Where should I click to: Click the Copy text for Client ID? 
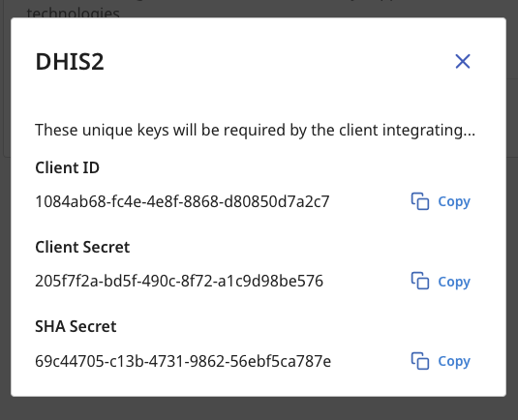[x=454, y=201]
